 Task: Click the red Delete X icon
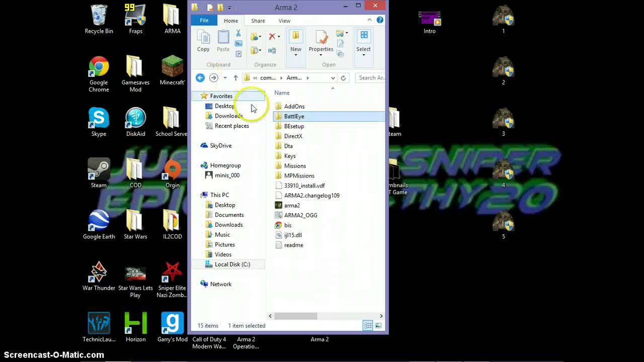pos(272,36)
